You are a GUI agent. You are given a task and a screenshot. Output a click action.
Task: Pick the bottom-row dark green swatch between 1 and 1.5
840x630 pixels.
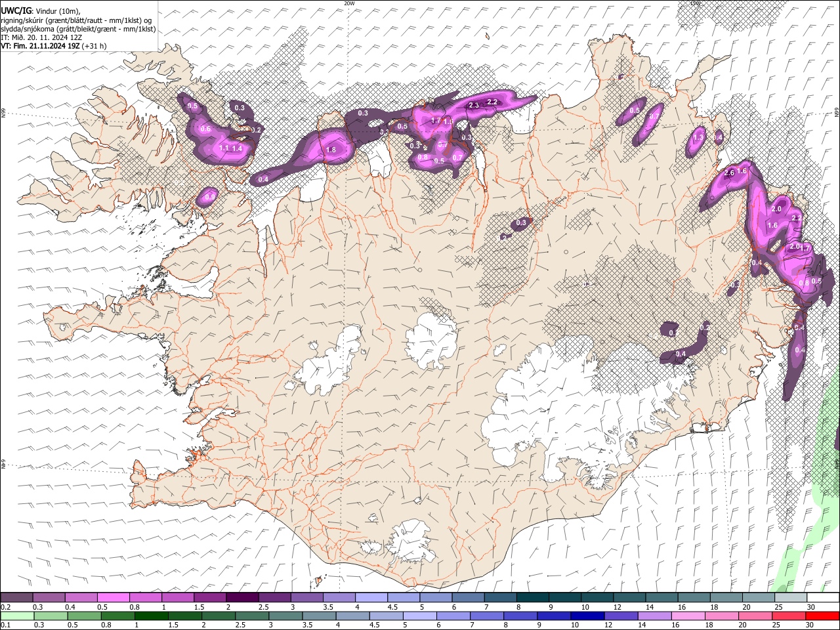[x=152, y=616]
